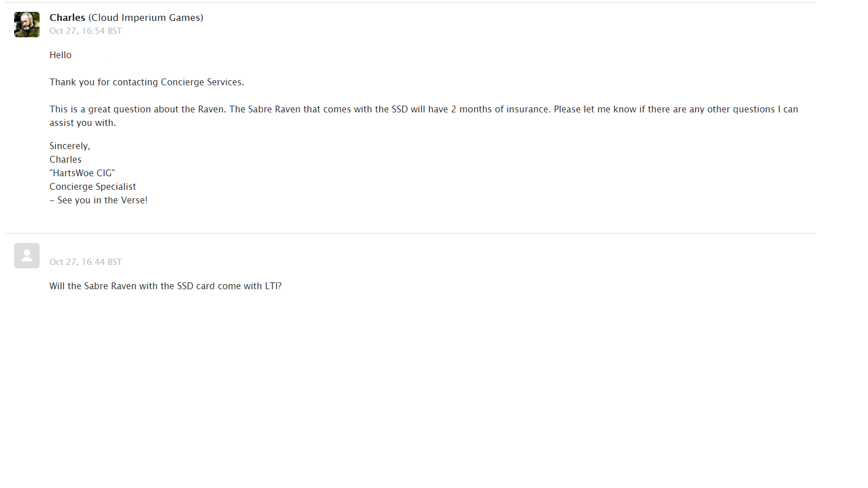Click Charles's profile photo avatar

coord(27,25)
